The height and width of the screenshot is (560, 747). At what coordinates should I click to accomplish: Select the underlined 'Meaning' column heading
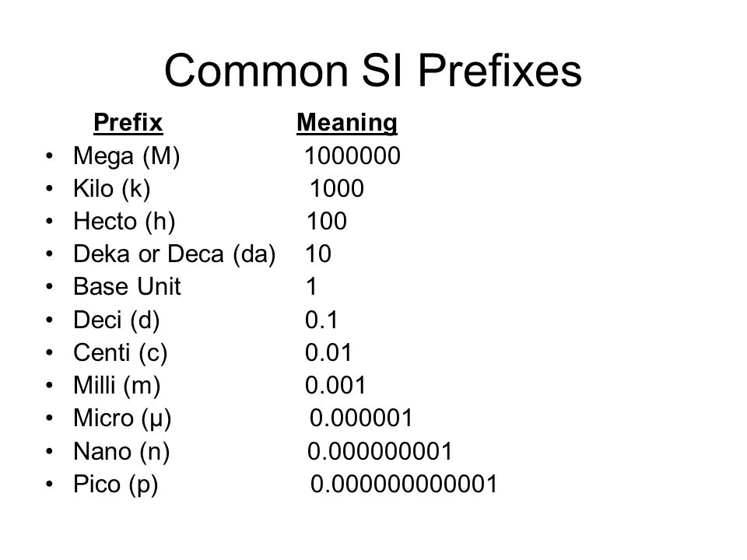[347, 123]
